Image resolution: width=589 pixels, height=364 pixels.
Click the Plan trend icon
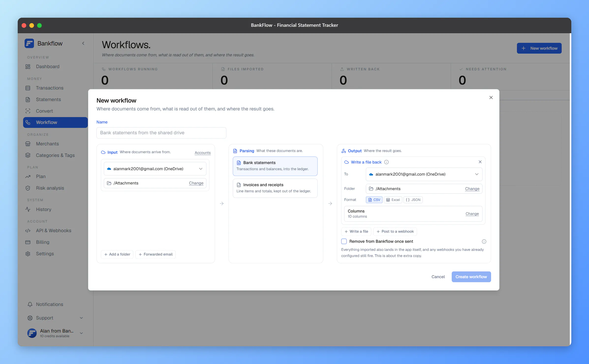[x=28, y=177]
